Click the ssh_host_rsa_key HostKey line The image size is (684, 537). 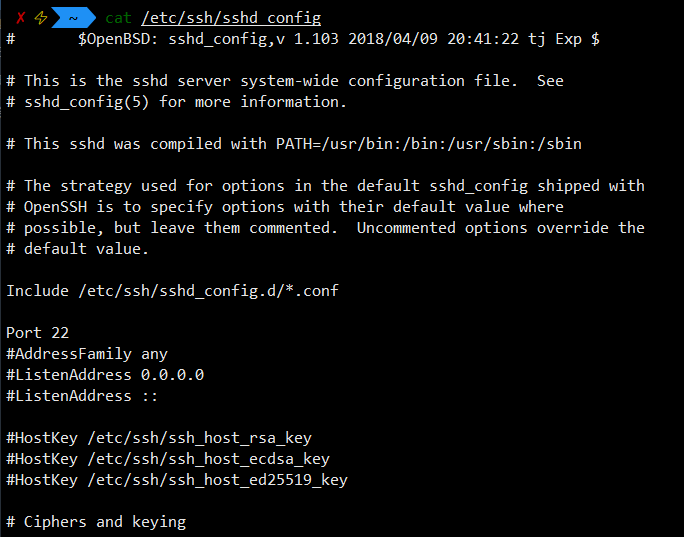(x=159, y=438)
